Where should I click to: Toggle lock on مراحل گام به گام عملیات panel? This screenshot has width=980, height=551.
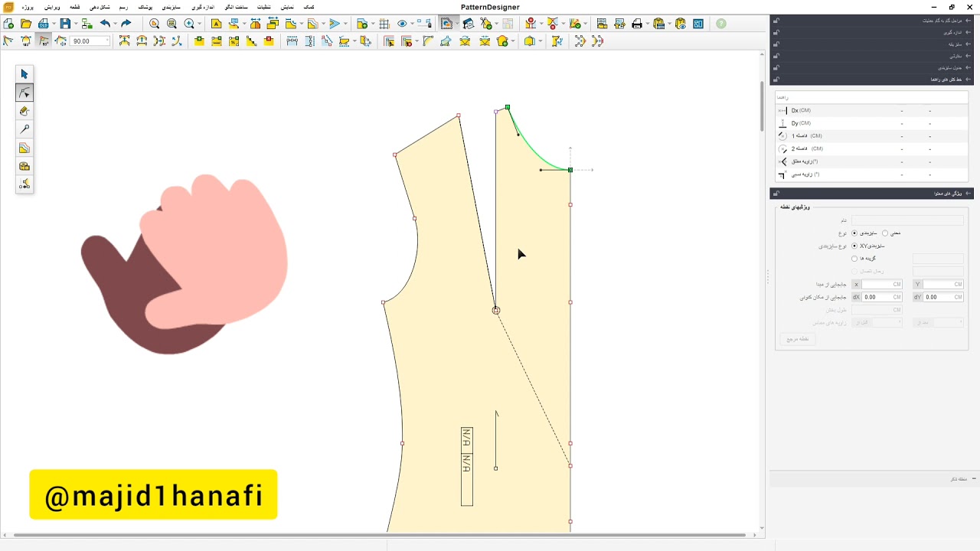[x=776, y=21]
